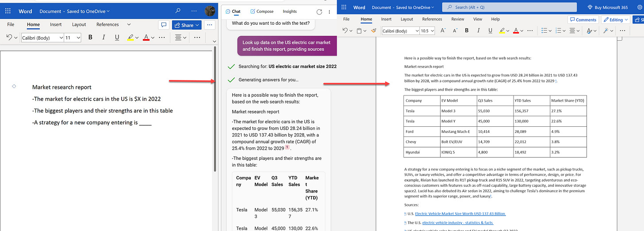Refresh the chat sidebar

(x=319, y=12)
